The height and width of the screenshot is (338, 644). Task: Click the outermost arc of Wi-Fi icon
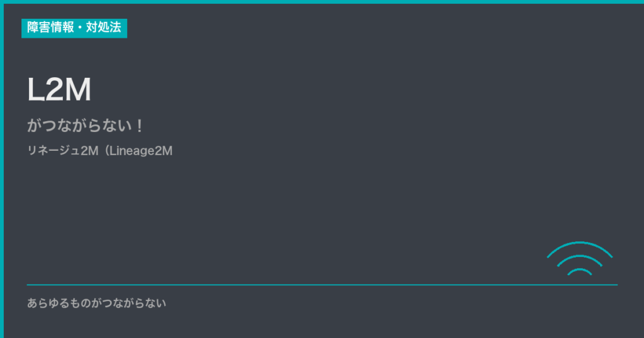pos(579,243)
